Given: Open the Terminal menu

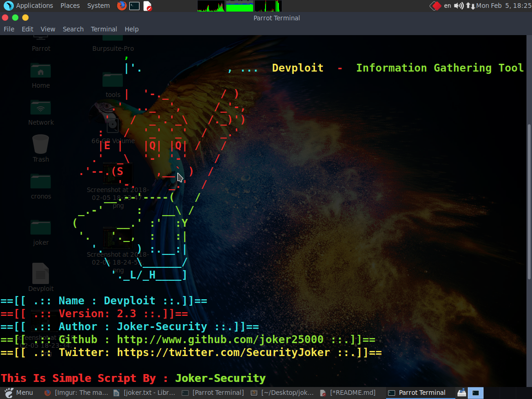Looking at the screenshot, I should [x=104, y=29].
